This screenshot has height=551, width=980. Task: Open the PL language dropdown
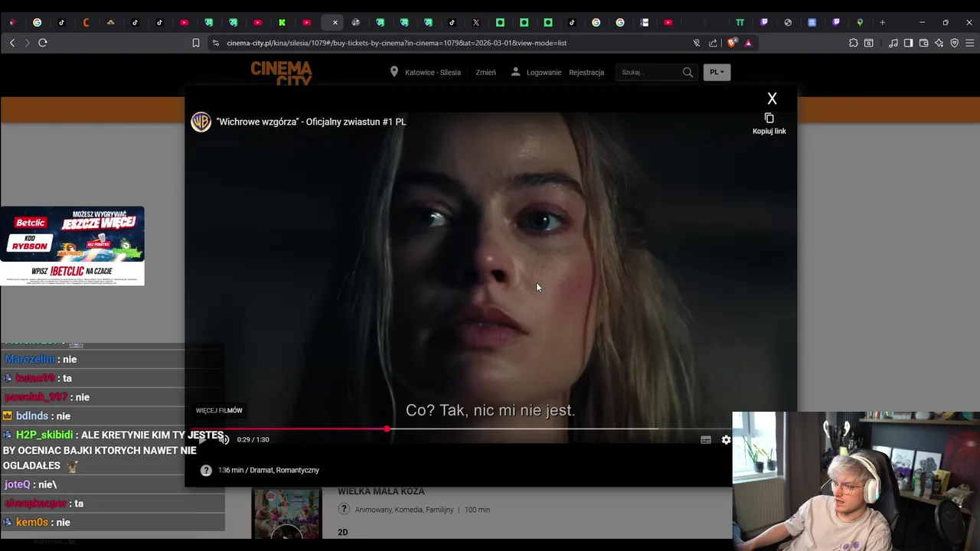[x=717, y=73]
